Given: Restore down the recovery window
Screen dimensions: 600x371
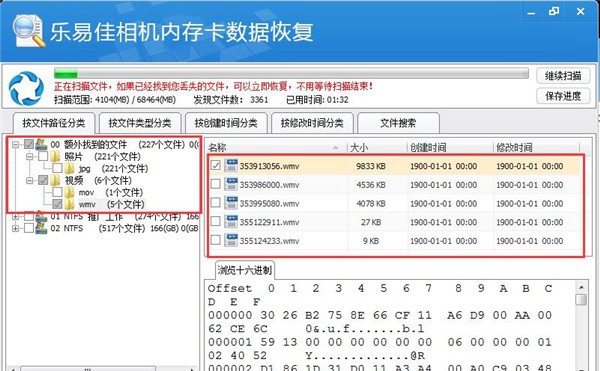Looking at the screenshot, I should (x=554, y=11).
